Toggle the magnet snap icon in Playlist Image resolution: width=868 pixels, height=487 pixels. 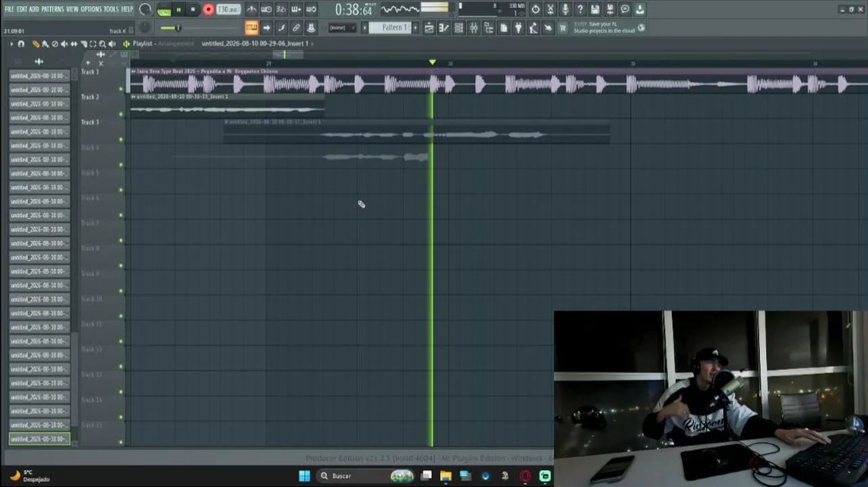pos(21,44)
